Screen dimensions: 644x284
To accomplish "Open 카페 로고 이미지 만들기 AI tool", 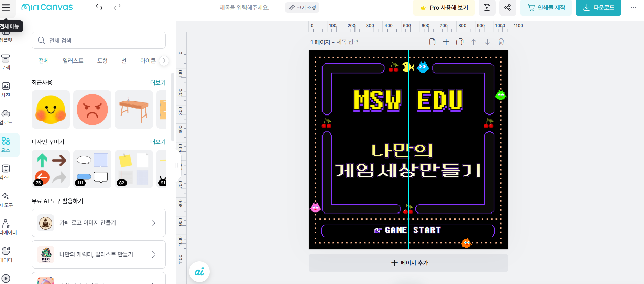I will click(x=99, y=223).
